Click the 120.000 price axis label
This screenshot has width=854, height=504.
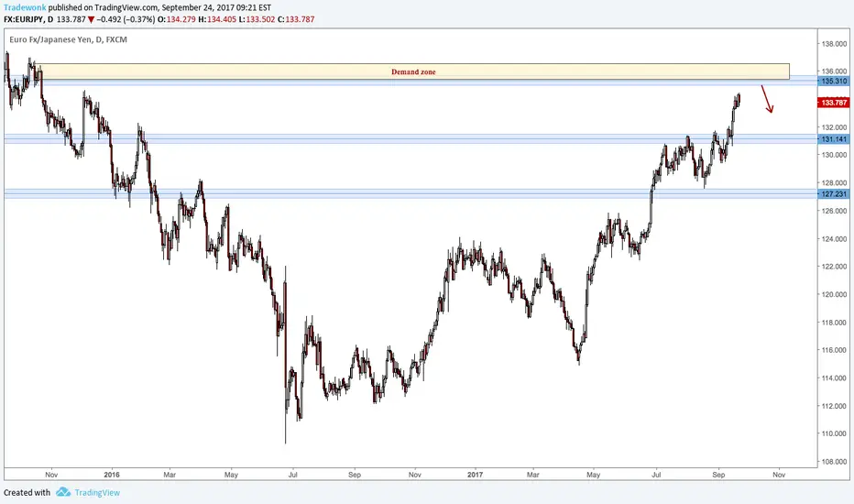tap(834, 294)
